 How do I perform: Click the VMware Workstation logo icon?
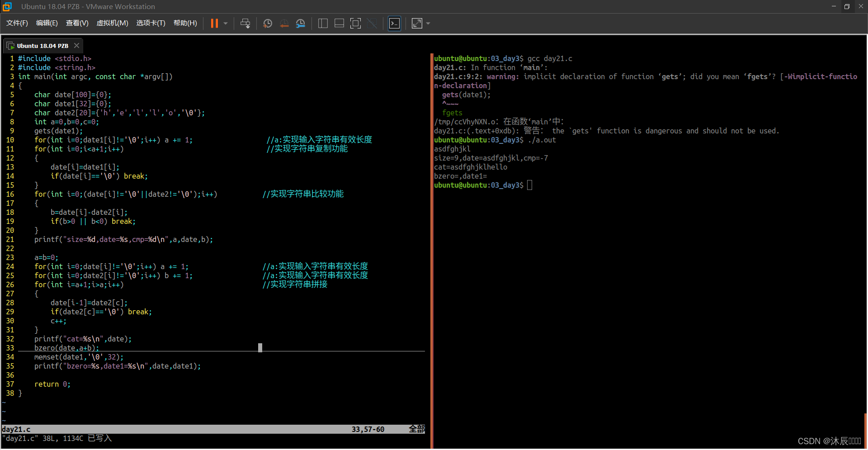[x=7, y=6]
